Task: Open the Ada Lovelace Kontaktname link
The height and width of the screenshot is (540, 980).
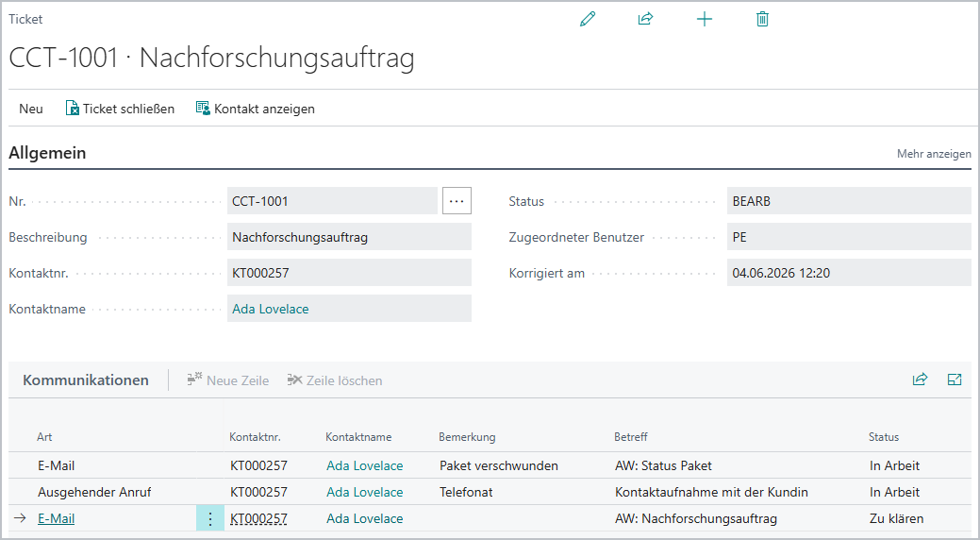Action: tap(271, 309)
